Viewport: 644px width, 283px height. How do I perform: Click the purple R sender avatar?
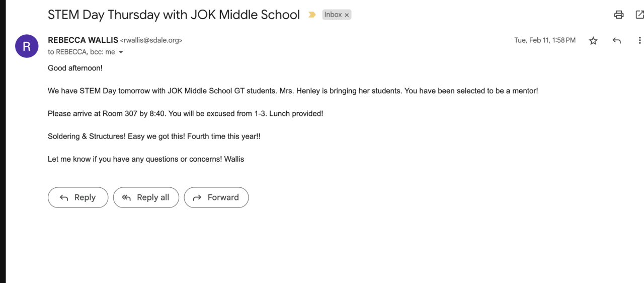pyautogui.click(x=27, y=46)
